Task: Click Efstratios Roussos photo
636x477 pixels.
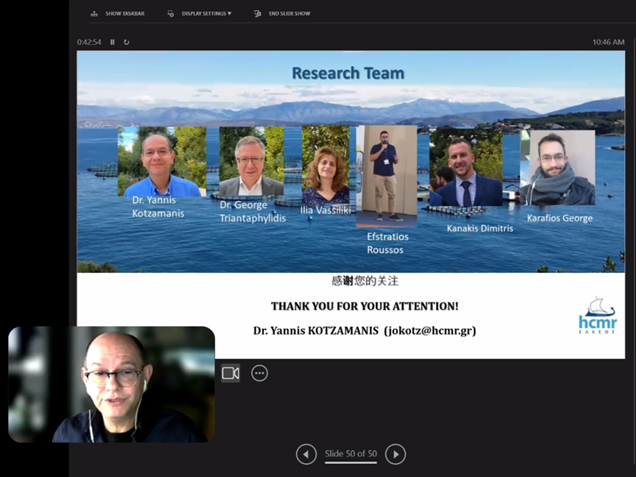Action: [x=387, y=176]
